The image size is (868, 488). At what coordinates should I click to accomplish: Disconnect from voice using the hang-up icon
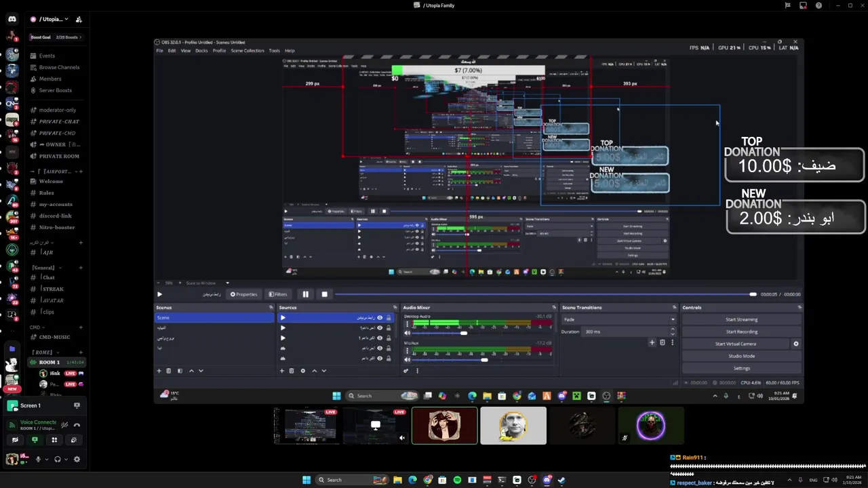pos(77,425)
